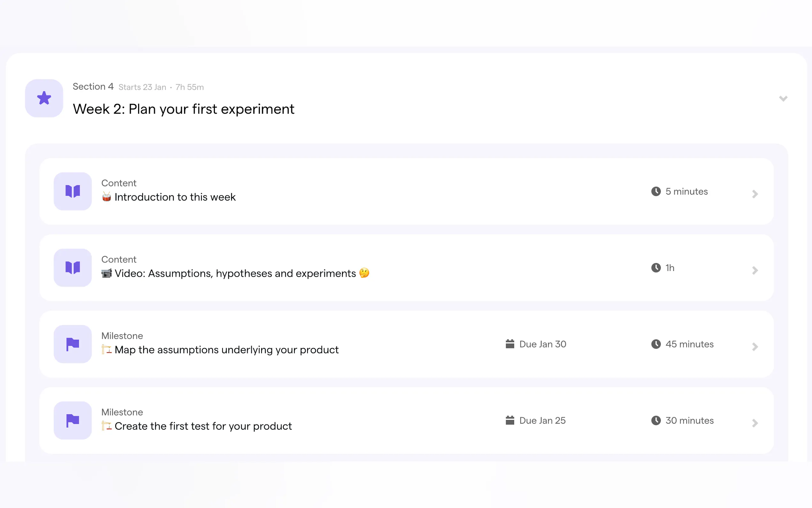Open the arrow on Map the assumptions row
This screenshot has width=812, height=508.
pyautogui.click(x=754, y=346)
